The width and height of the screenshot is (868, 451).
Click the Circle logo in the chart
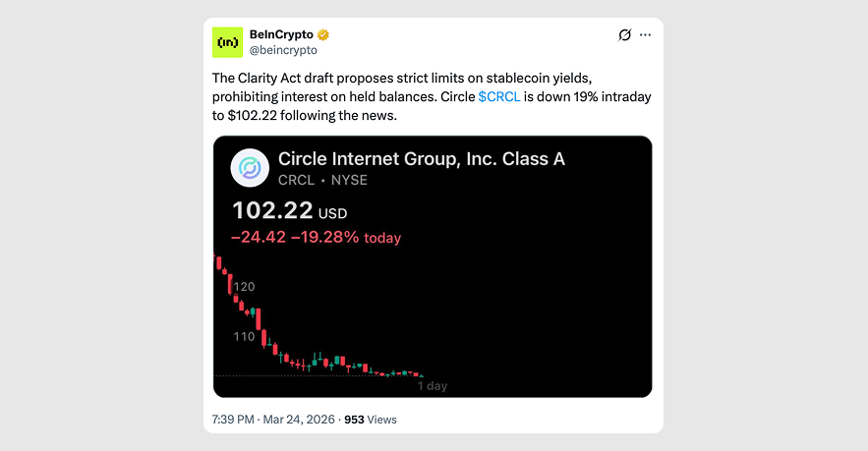[x=250, y=168]
